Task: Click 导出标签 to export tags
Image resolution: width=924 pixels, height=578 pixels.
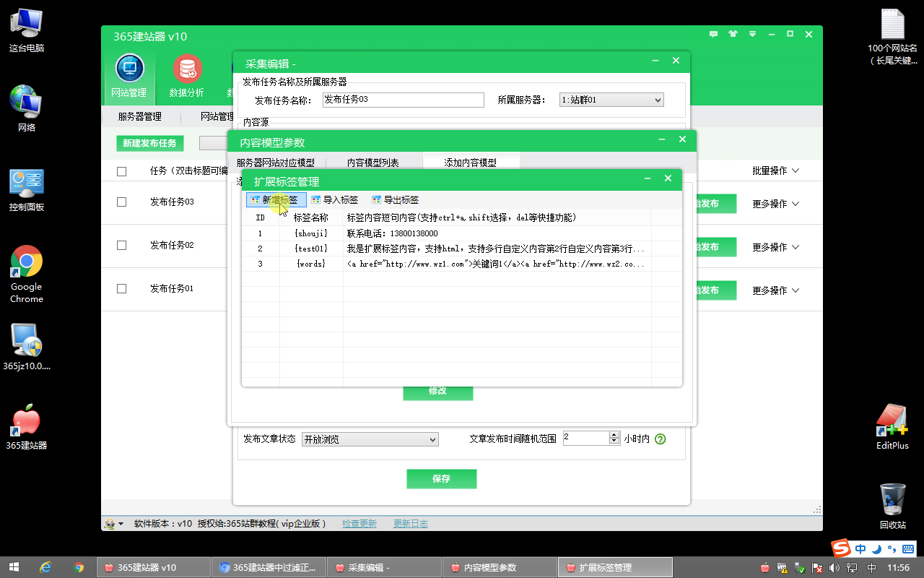Action: click(395, 200)
